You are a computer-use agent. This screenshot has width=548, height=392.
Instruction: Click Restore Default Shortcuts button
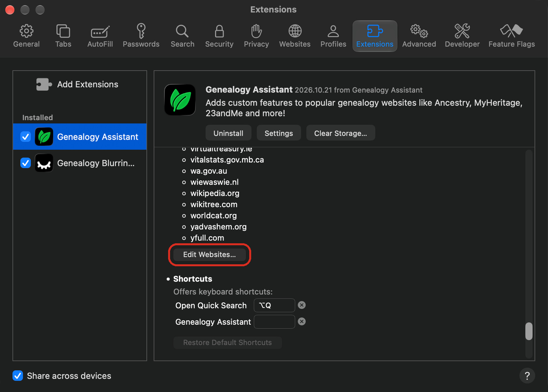tap(227, 342)
